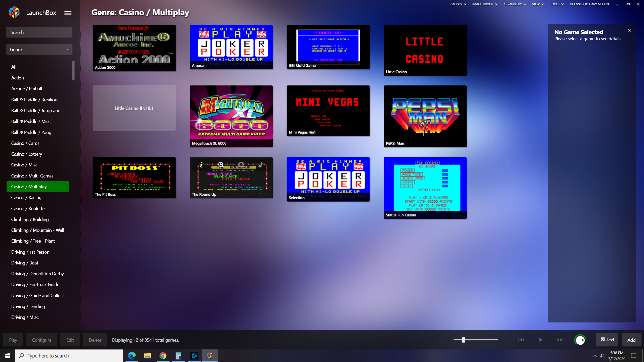Select the MegaTouch XL 6000 thumbnail
This screenshot has width=644, height=362.
[231, 116]
